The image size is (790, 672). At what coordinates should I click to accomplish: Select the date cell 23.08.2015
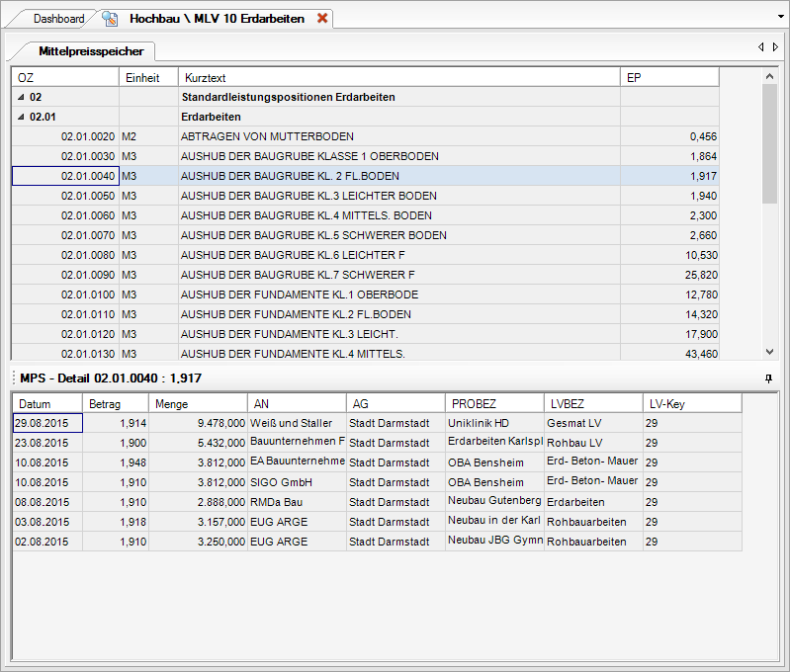[47, 443]
